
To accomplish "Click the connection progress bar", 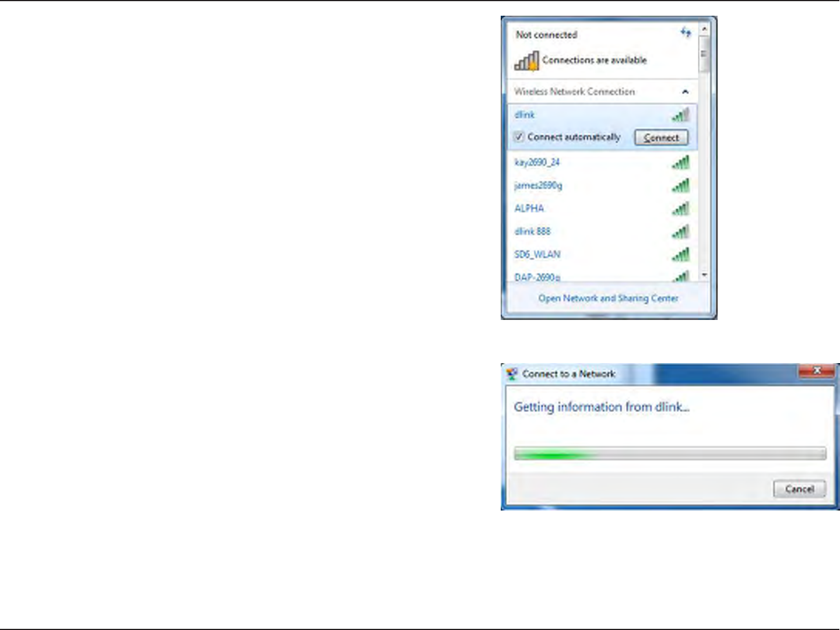I will point(670,453).
